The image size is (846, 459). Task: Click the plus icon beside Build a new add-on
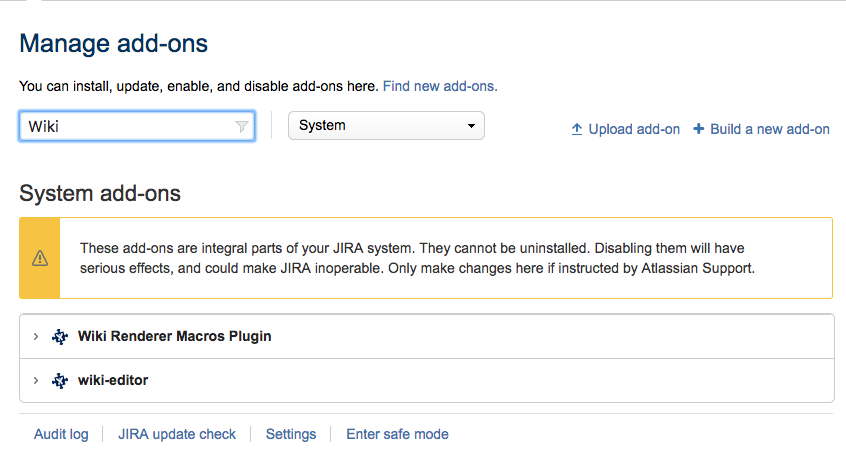pyautogui.click(x=699, y=129)
